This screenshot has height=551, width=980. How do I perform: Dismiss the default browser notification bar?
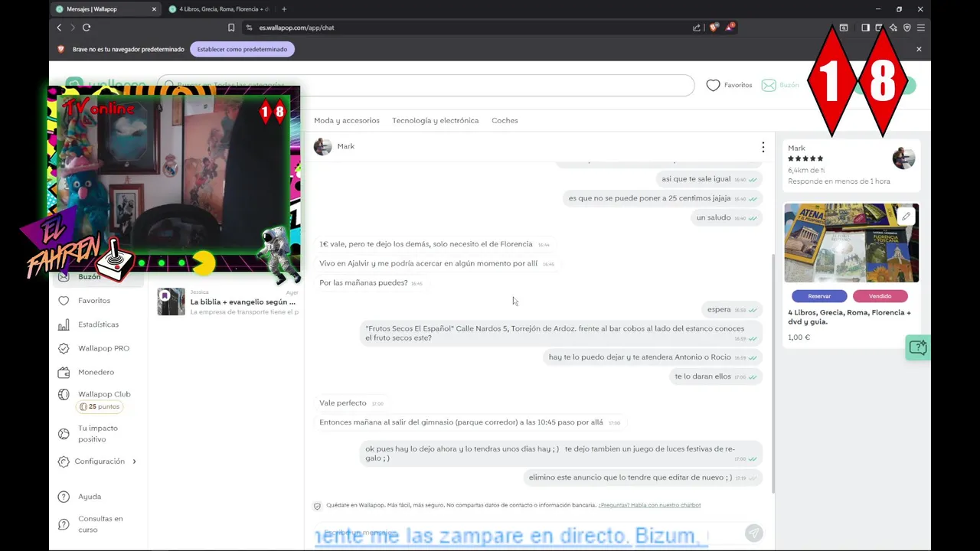919,49
